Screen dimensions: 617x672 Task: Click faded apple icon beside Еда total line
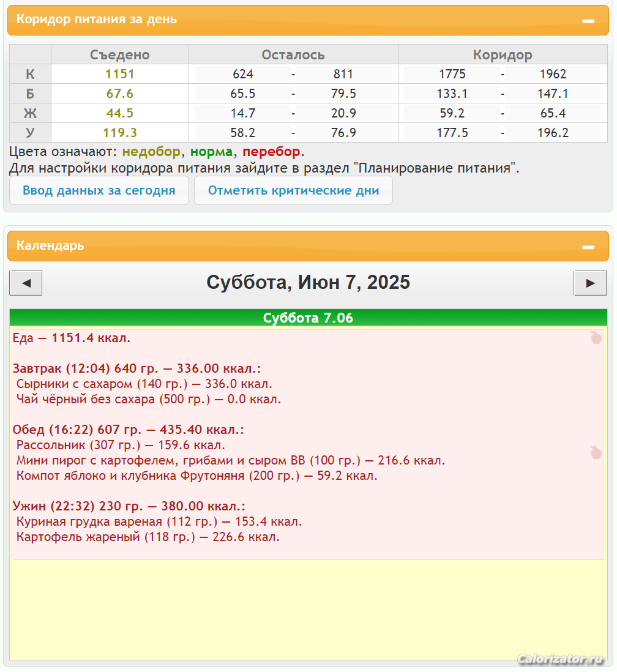[x=596, y=337]
